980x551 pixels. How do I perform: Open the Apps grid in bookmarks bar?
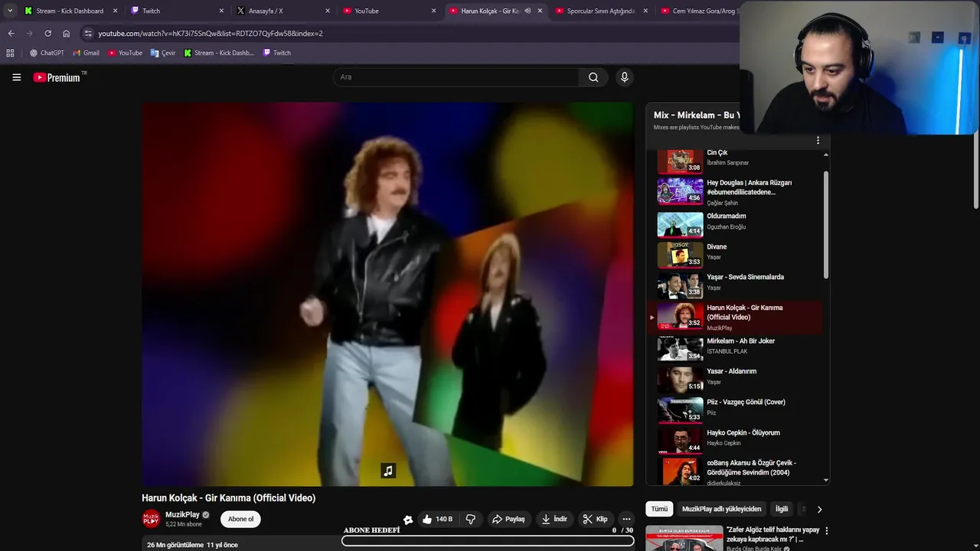tap(10, 53)
